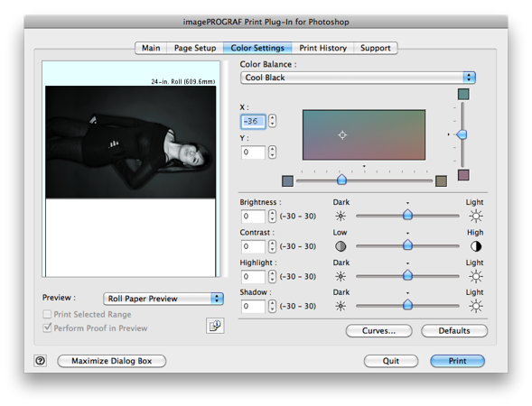Click the X value stepper arrows
Screen dimensions: 532x406
[272, 121]
